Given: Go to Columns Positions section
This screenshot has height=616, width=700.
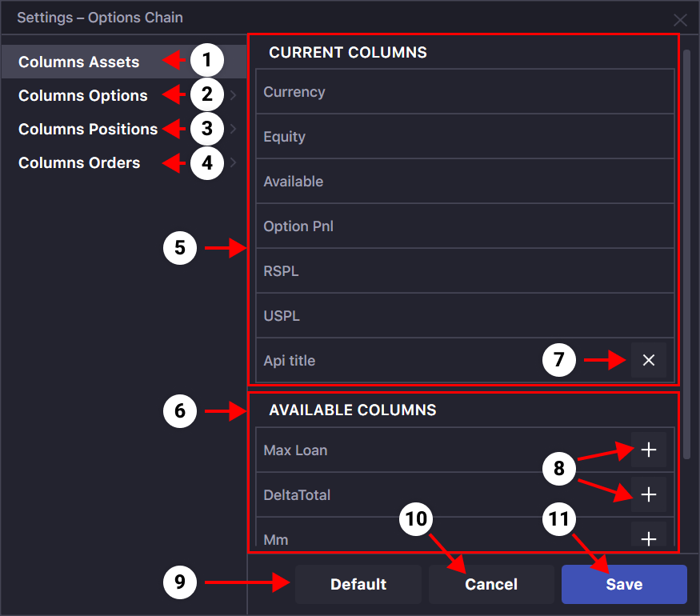Looking at the screenshot, I should (88, 129).
